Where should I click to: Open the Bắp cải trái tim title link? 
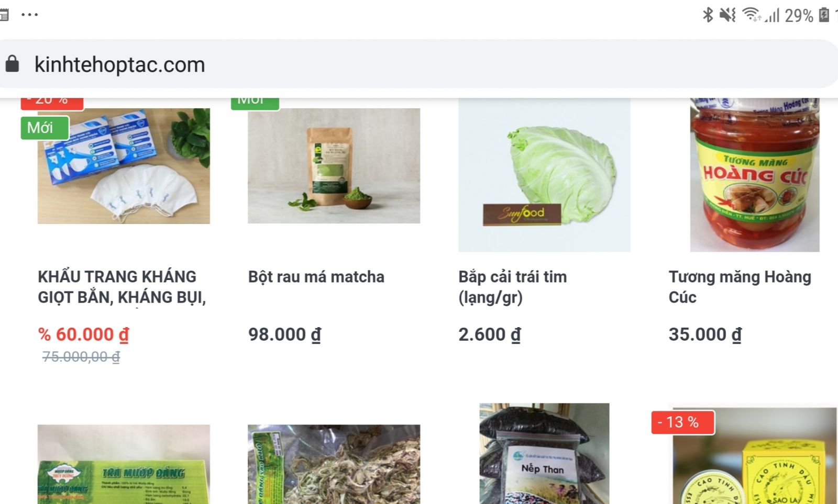pyautogui.click(x=512, y=287)
